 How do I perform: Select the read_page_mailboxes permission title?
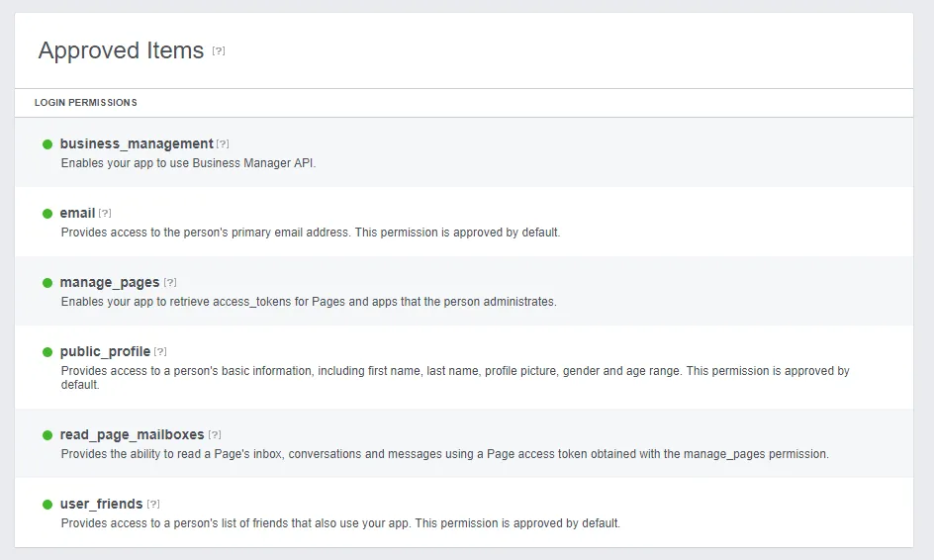click(132, 434)
